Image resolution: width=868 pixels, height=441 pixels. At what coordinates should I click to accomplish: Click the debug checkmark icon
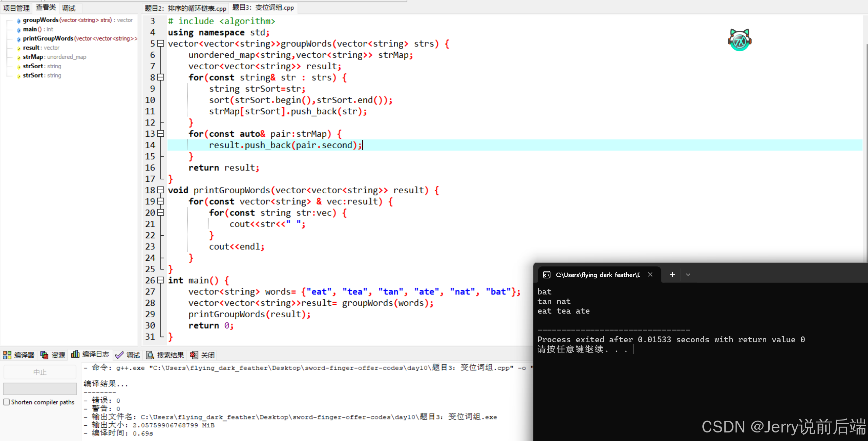click(119, 355)
